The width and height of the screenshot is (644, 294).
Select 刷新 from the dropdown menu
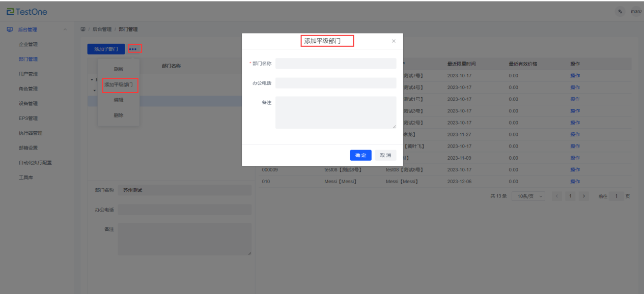118,69
